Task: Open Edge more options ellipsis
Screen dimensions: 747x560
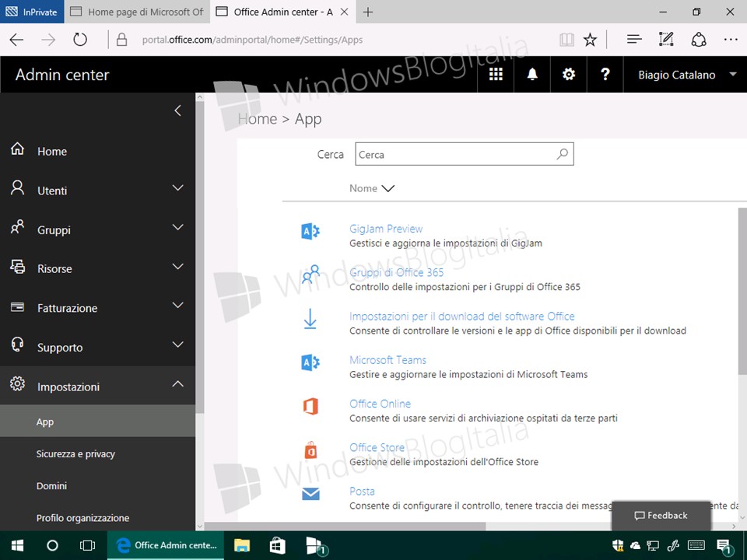Action: [x=731, y=40]
